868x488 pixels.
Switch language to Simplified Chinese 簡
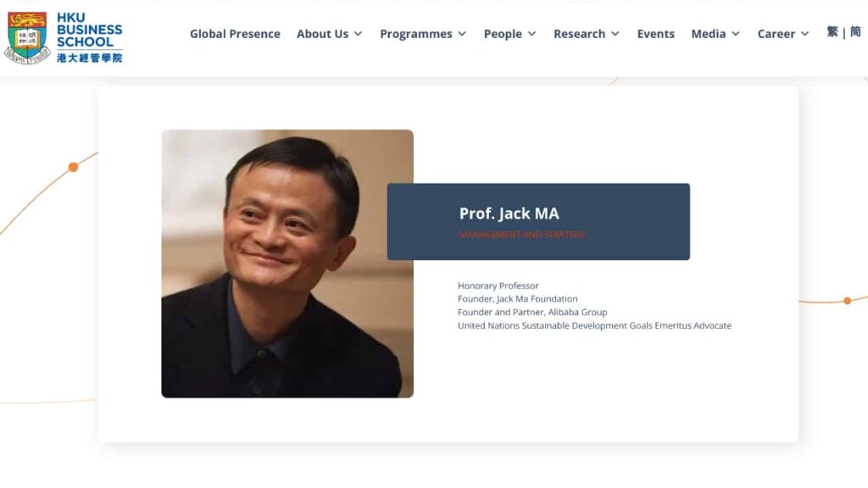tap(855, 31)
